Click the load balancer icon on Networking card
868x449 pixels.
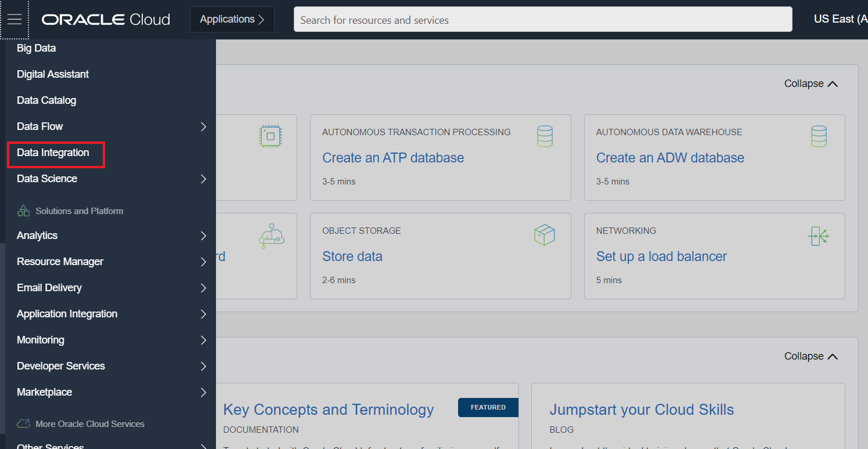click(x=819, y=236)
